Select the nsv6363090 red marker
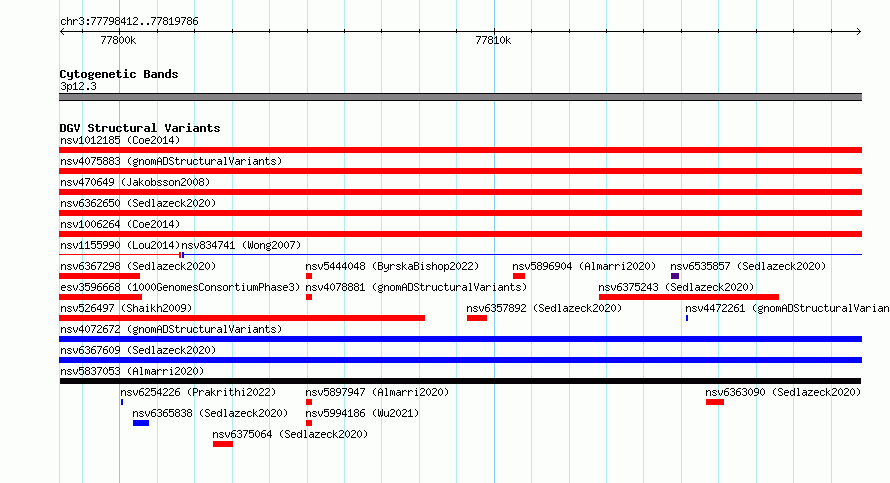 715,402
